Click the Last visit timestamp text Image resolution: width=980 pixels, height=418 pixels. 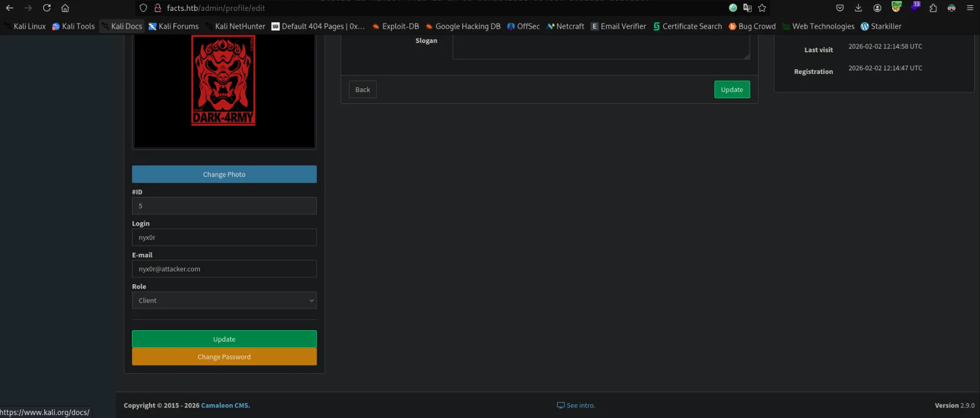[x=885, y=47]
